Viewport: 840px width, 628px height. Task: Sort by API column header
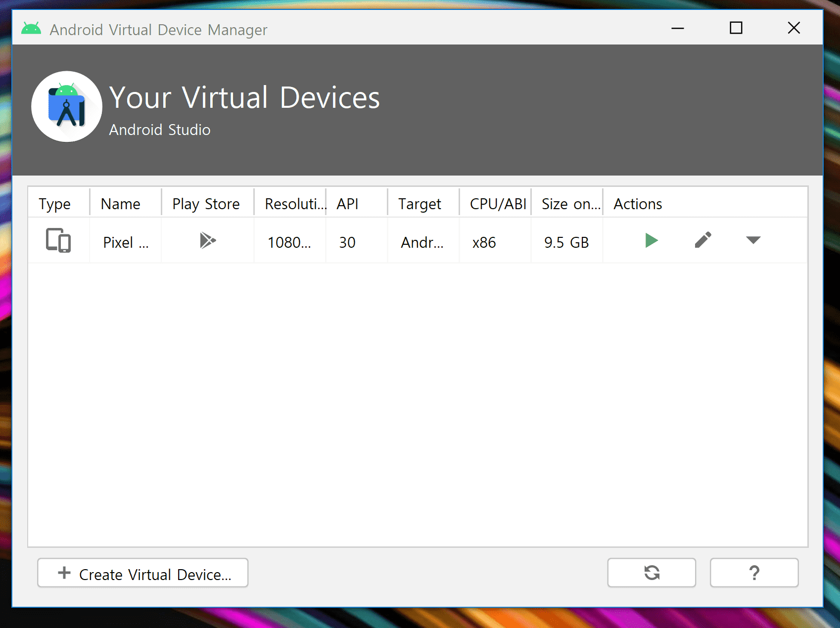point(357,204)
